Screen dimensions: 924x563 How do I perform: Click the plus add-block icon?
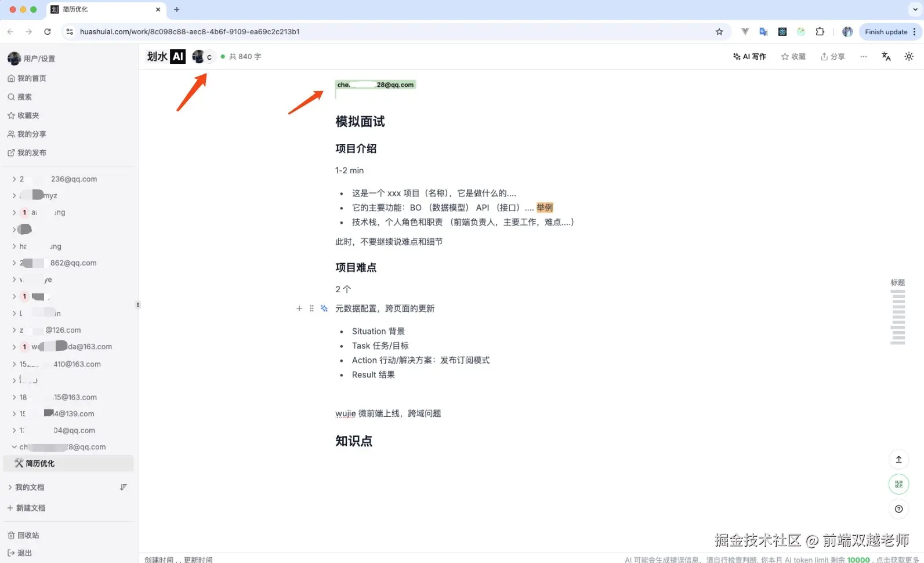pos(299,308)
